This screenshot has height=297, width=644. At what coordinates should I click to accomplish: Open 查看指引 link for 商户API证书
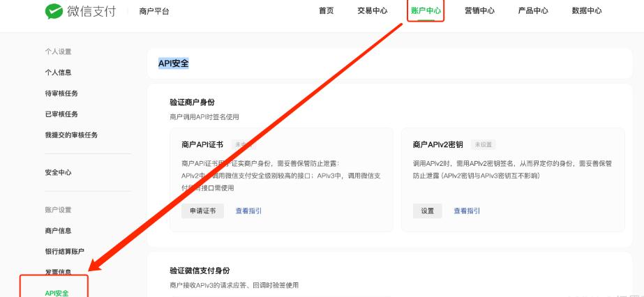(248, 211)
